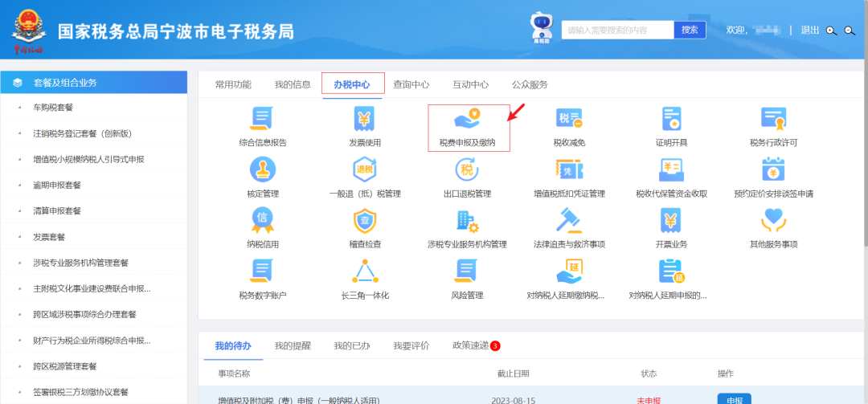
Task: Switch to 公众服务 tab
Action: [x=530, y=84]
